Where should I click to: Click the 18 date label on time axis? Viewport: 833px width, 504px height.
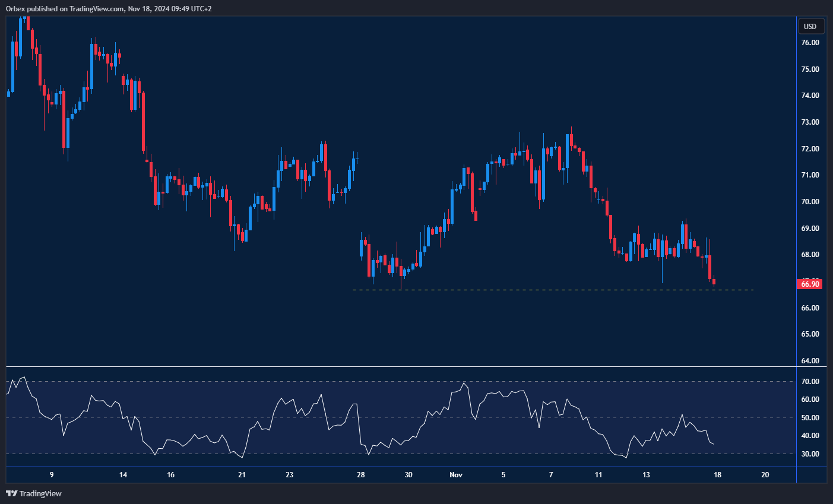click(x=717, y=475)
